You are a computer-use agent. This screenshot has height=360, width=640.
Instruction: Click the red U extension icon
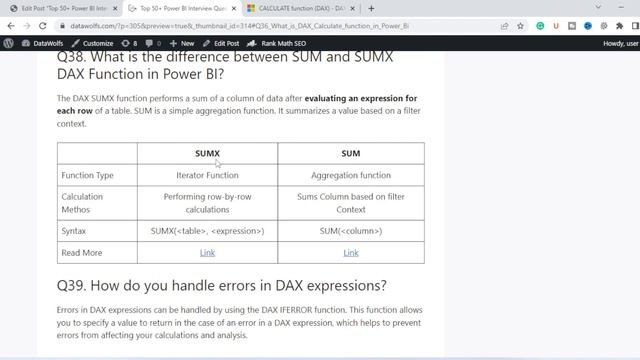556,26
